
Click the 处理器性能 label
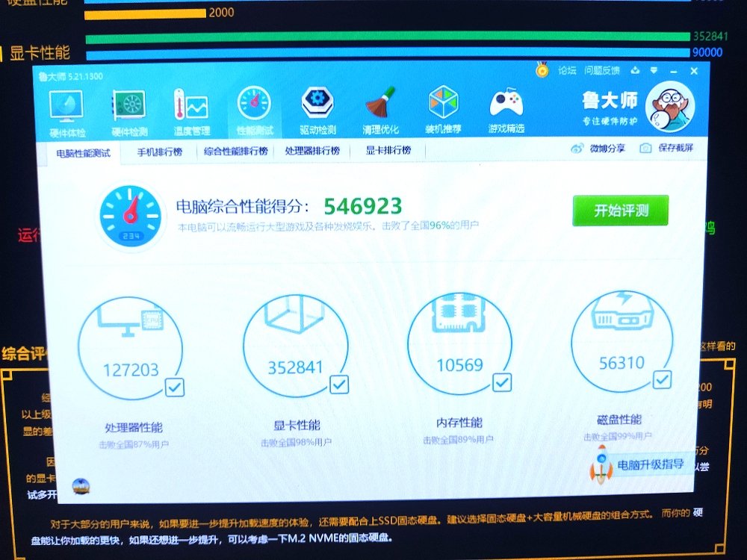pyautogui.click(x=134, y=427)
